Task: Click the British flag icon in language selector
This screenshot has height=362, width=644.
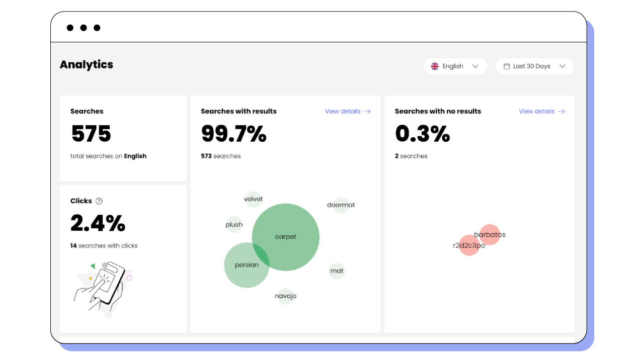Action: 435,66
